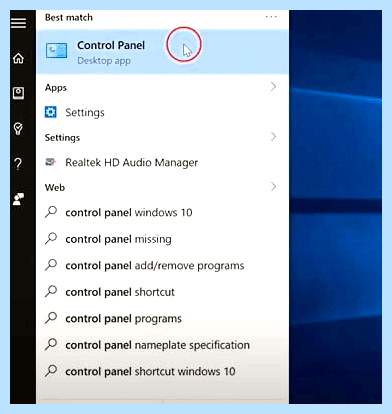
Task: Click magnifier beside nameplate specification suggestion
Action: coord(51,344)
